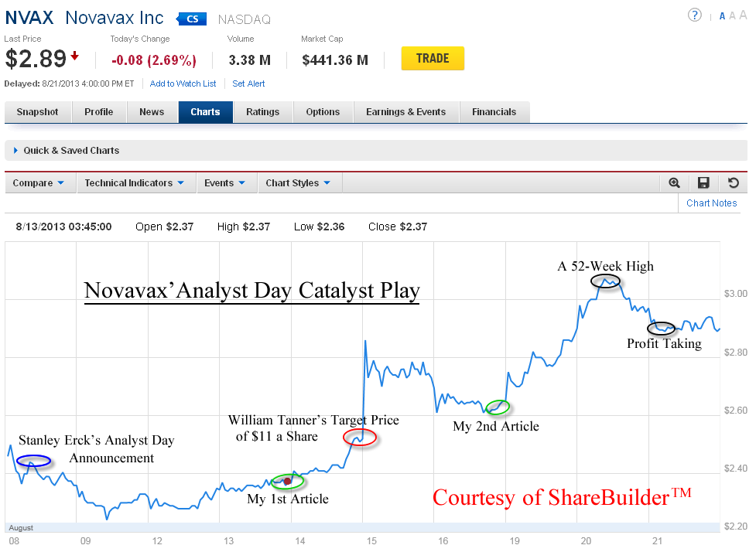Expand the Quick & Saved Charts section
This screenshot has height=552, width=756.
(66, 151)
